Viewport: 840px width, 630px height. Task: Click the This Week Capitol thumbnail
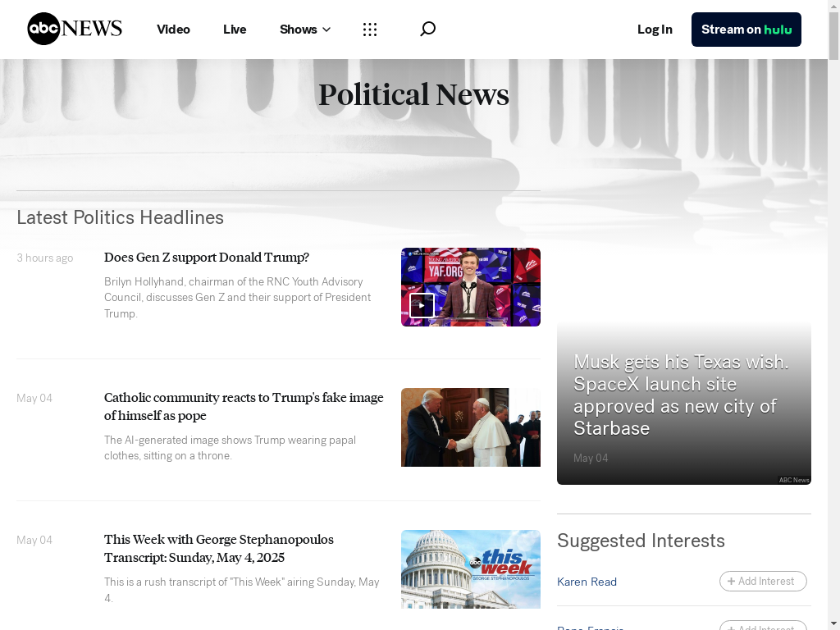(471, 569)
